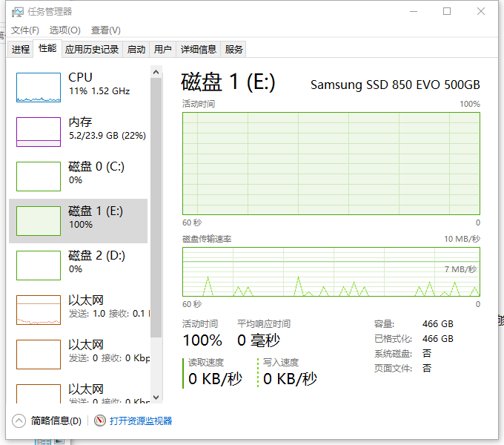The image size is (504, 445).
Task: Click the 活动时间 graph area
Action: point(331,163)
